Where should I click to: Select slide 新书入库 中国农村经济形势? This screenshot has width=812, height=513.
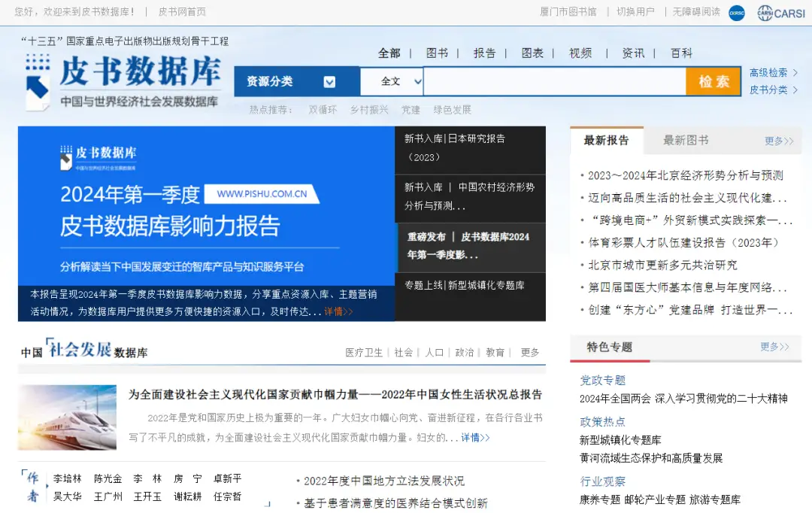(470, 199)
